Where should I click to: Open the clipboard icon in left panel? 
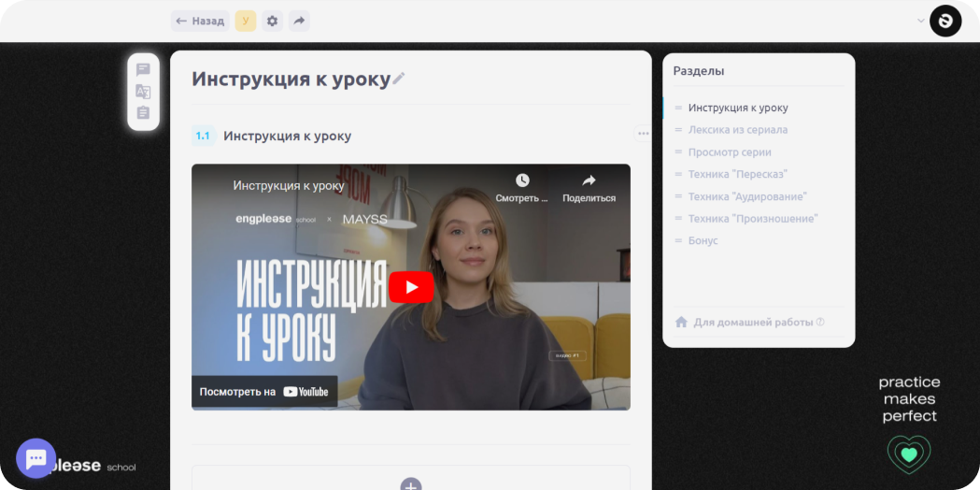[x=143, y=112]
